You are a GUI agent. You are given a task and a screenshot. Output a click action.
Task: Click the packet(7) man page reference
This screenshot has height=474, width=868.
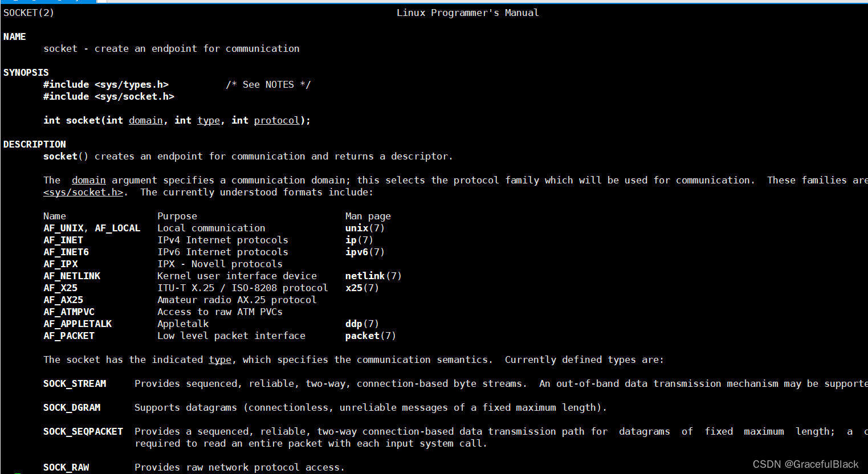[x=371, y=336]
